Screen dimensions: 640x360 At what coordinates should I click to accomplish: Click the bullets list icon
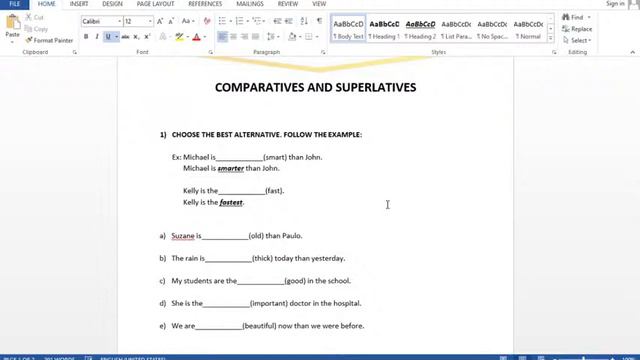(222, 21)
